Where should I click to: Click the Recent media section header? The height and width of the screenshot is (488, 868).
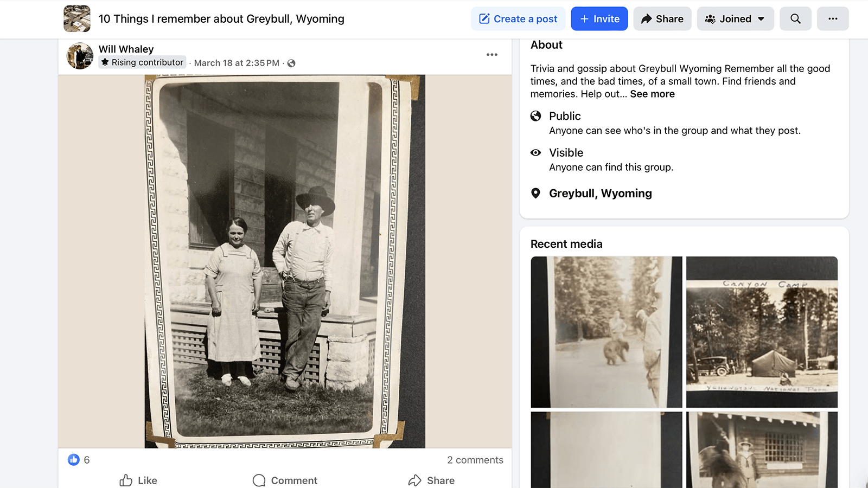coord(566,244)
